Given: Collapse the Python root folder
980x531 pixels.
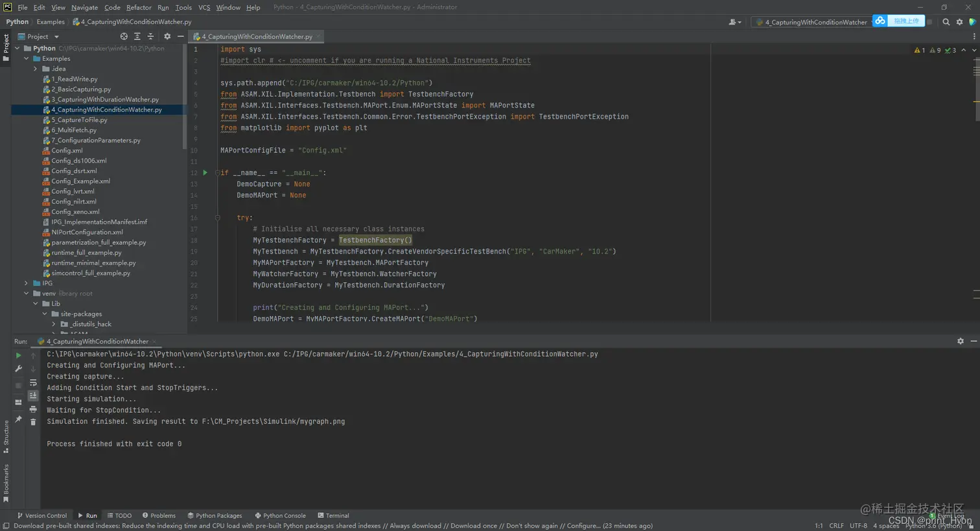Looking at the screenshot, I should pos(17,48).
